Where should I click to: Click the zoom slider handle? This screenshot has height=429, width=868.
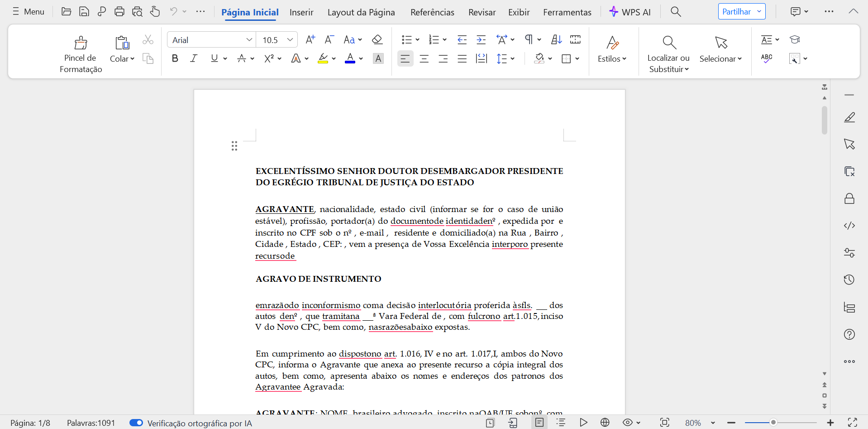coord(773,422)
